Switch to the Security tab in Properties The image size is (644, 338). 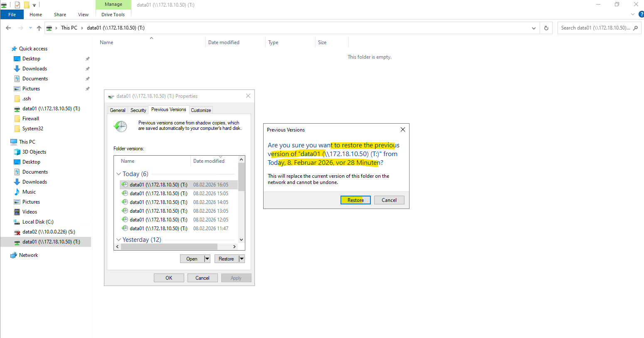138,110
